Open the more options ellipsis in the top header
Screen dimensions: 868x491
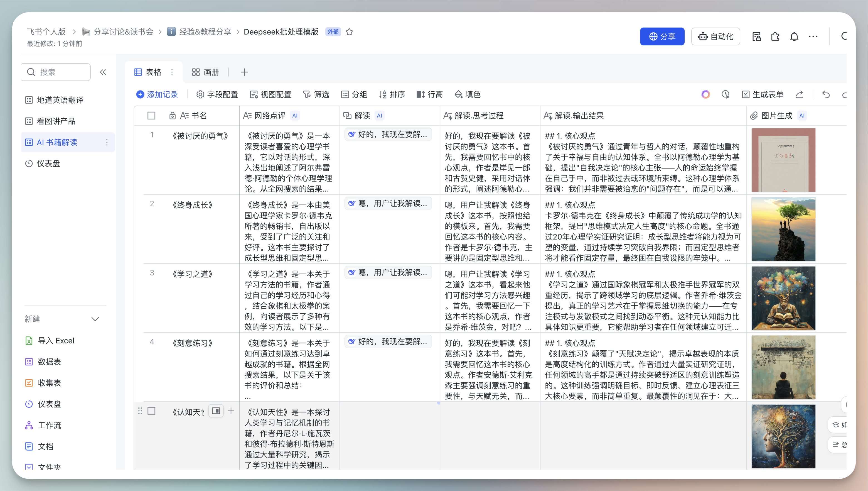tap(813, 36)
